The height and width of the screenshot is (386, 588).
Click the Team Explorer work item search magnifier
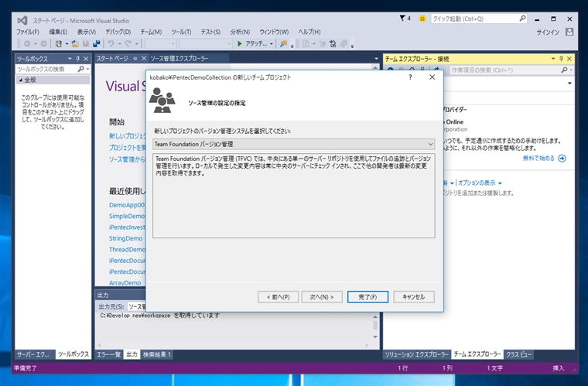pyautogui.click(x=564, y=70)
